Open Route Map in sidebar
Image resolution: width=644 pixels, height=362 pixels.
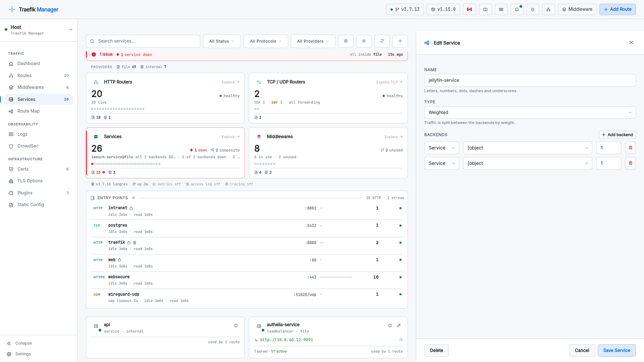[39, 111]
